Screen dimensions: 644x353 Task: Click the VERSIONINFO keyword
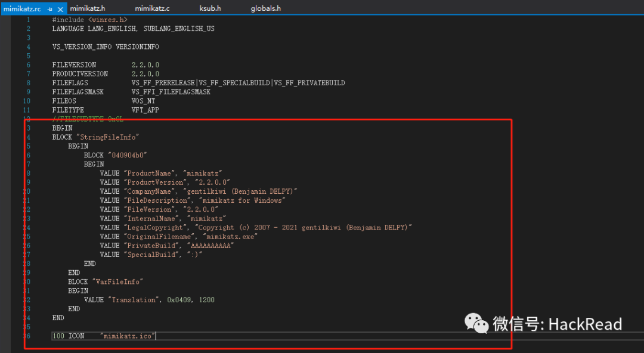137,47
